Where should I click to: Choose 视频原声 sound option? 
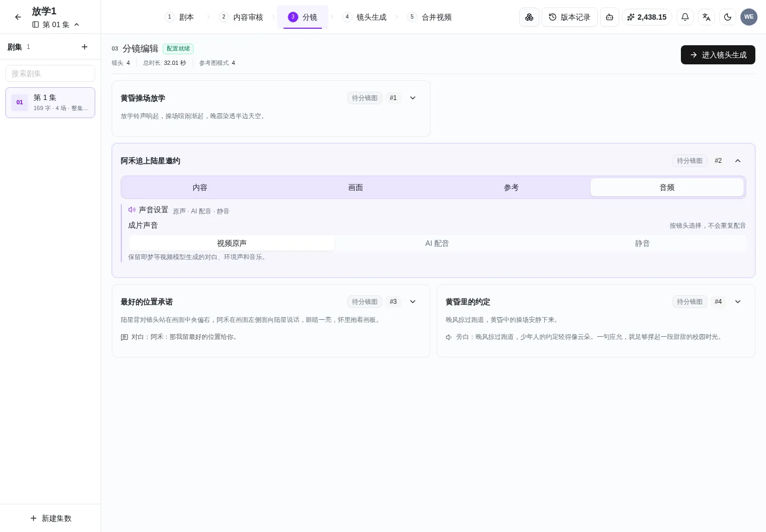(232, 243)
